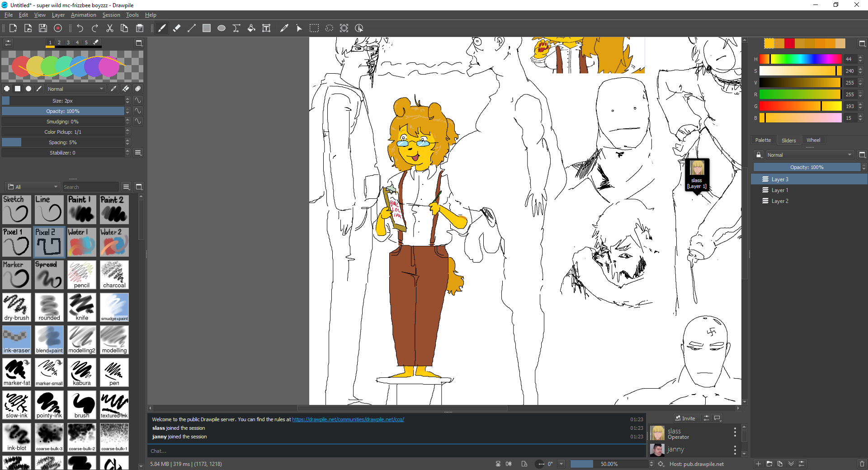Select the Flood Fill bucket tool

251,28
